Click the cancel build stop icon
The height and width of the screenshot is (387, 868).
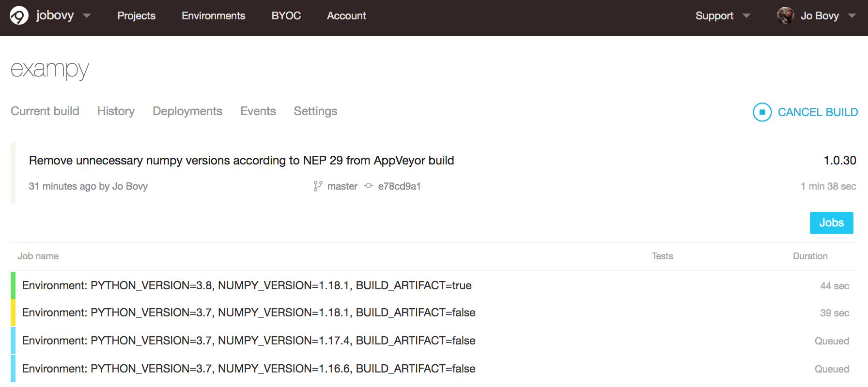pos(762,112)
